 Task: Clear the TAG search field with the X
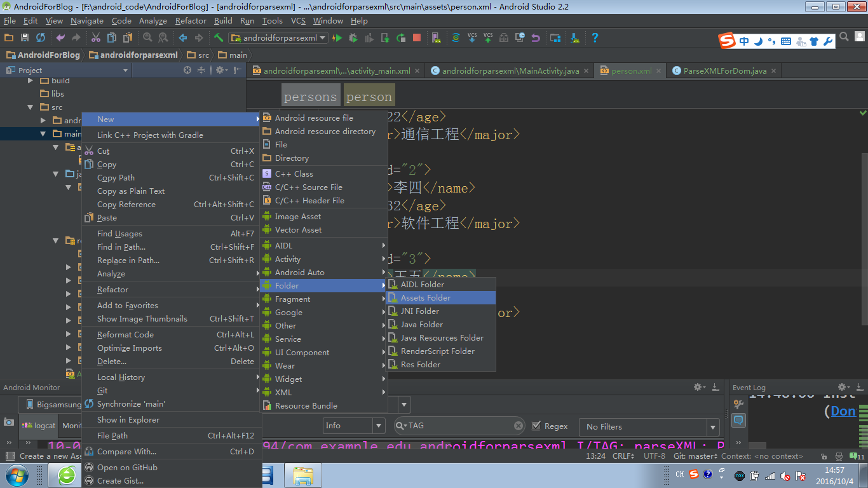click(519, 426)
